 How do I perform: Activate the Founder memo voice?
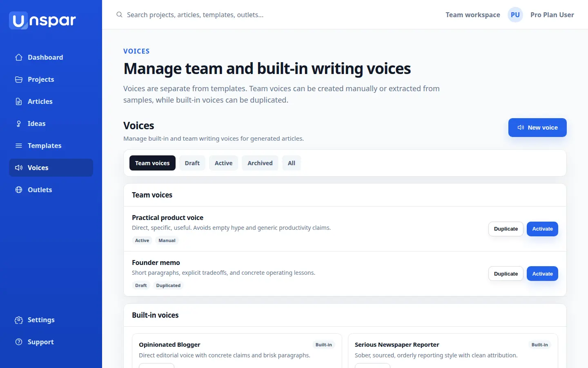tap(542, 274)
